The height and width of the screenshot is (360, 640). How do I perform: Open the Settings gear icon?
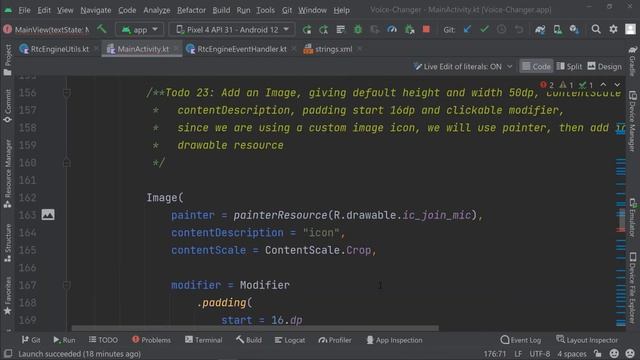613,29
